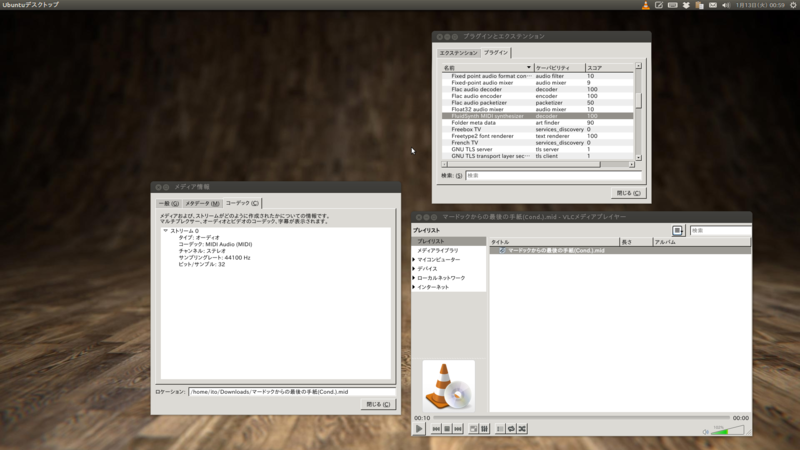Skip to the next track in VLC
The width and height of the screenshot is (800, 450).
pyautogui.click(x=458, y=429)
